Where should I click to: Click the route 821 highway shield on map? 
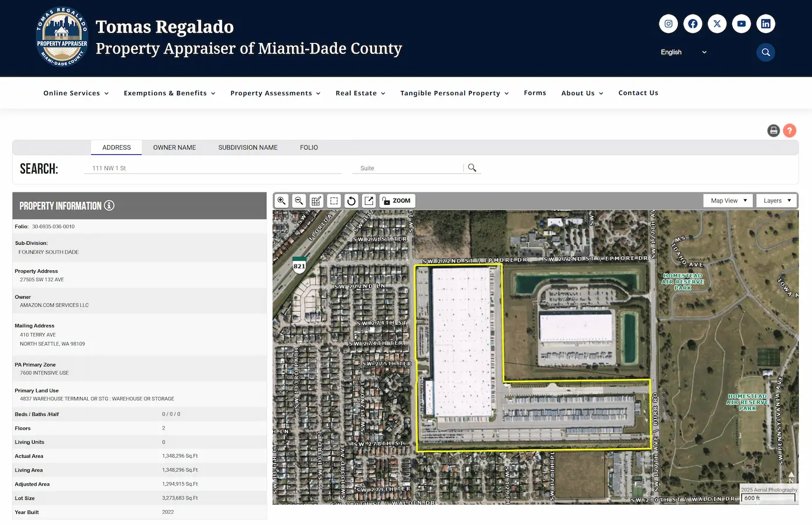click(x=299, y=265)
